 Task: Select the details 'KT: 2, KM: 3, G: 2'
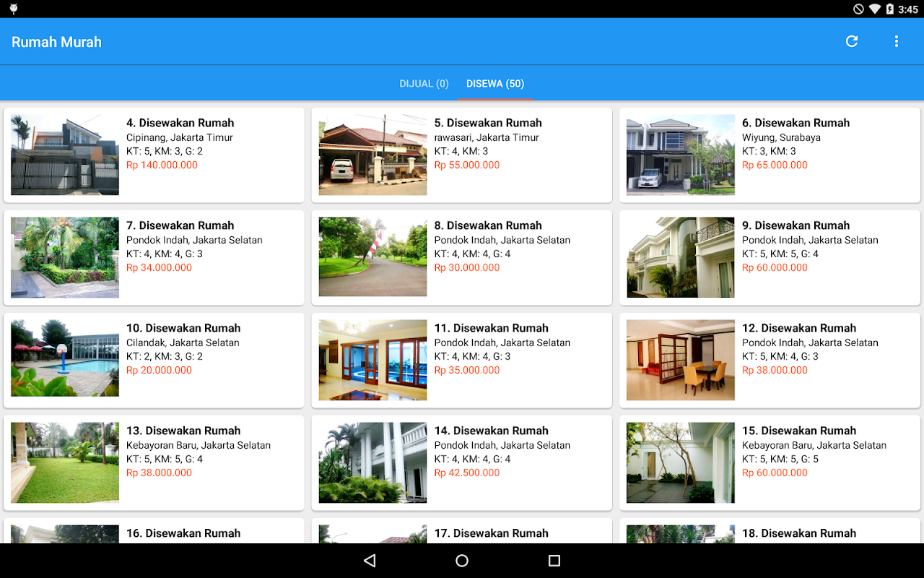point(165,356)
